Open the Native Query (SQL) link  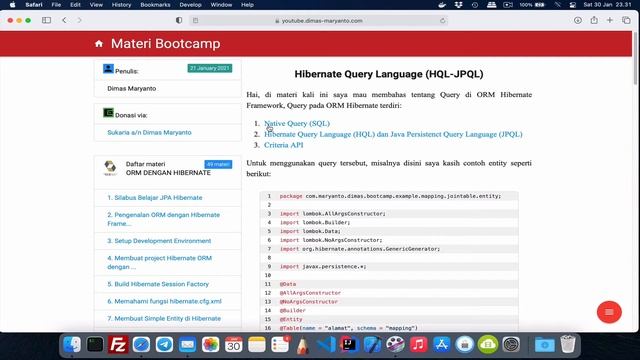coord(297,123)
